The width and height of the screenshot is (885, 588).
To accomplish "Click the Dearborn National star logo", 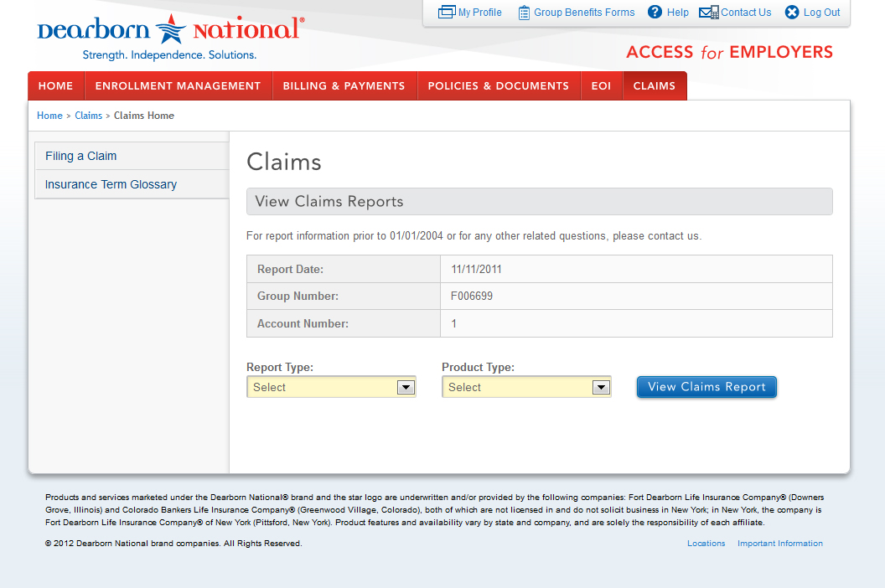I will coord(171,30).
